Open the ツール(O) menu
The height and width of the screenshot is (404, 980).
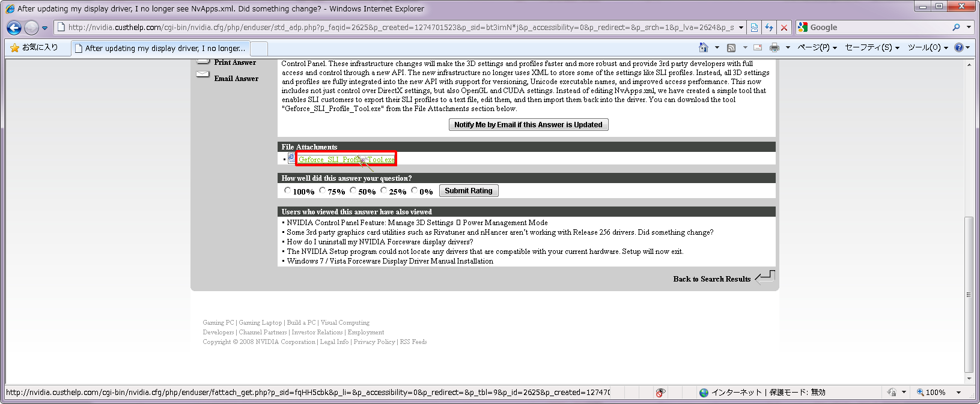pyautogui.click(x=928, y=47)
